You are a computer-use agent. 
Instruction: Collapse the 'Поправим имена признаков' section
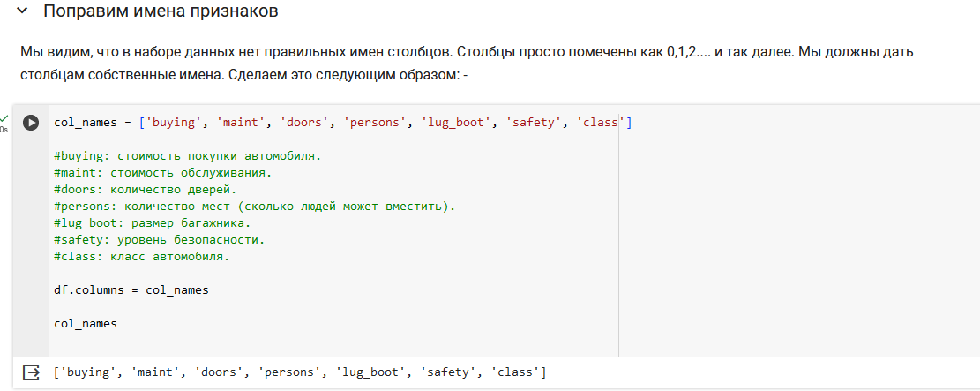pos(23,11)
